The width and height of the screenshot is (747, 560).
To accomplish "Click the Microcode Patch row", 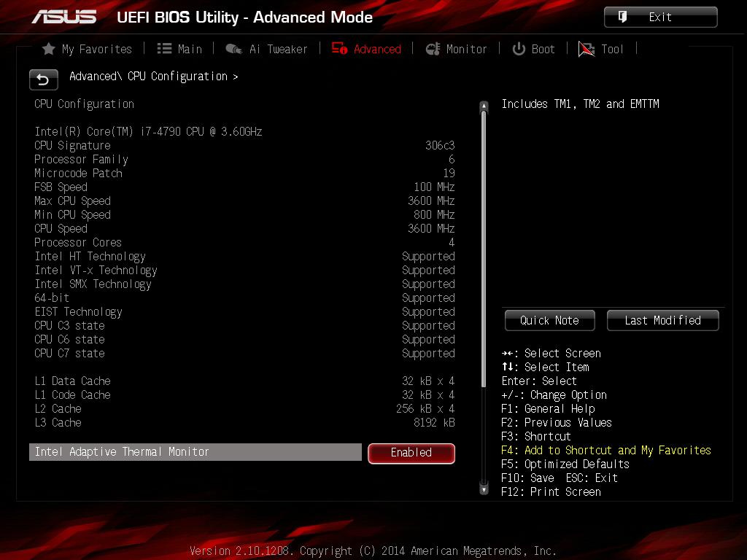I will click(244, 173).
